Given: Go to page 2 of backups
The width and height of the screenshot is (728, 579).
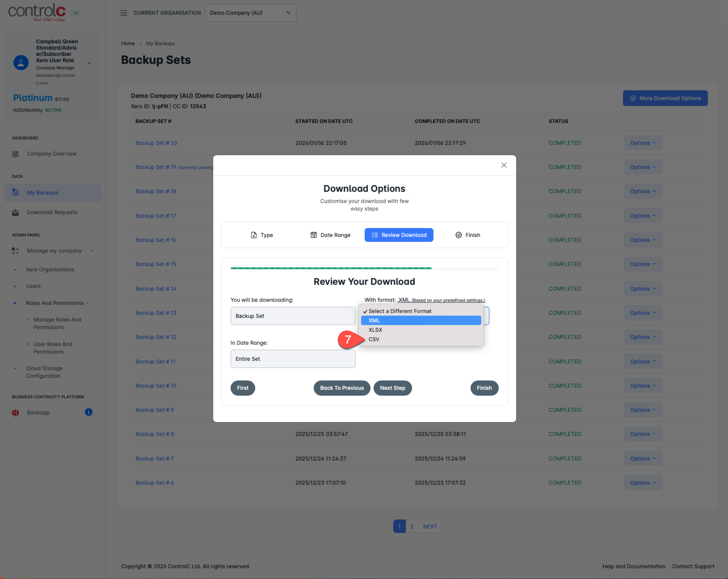Looking at the screenshot, I should point(412,526).
